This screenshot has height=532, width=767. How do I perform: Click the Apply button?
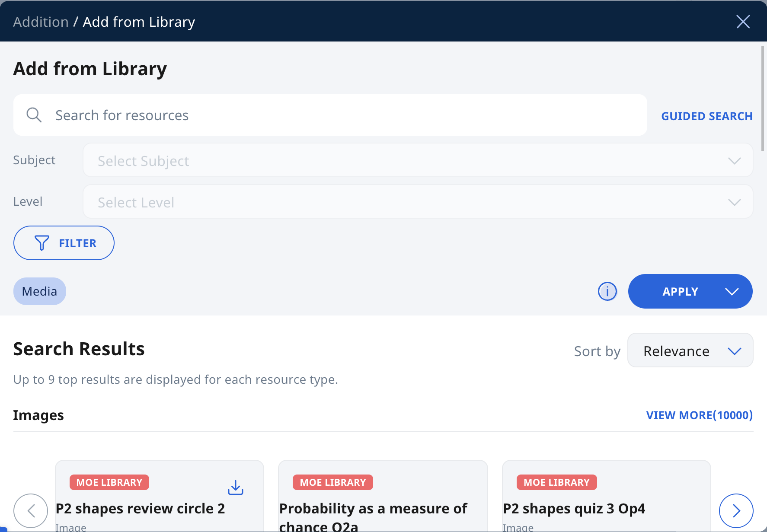coord(680,292)
